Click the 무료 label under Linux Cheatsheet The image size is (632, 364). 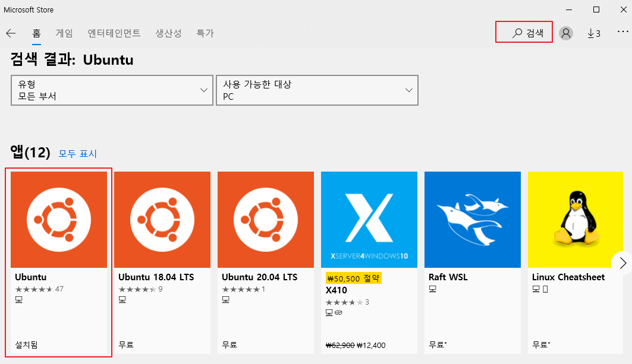pyautogui.click(x=541, y=344)
